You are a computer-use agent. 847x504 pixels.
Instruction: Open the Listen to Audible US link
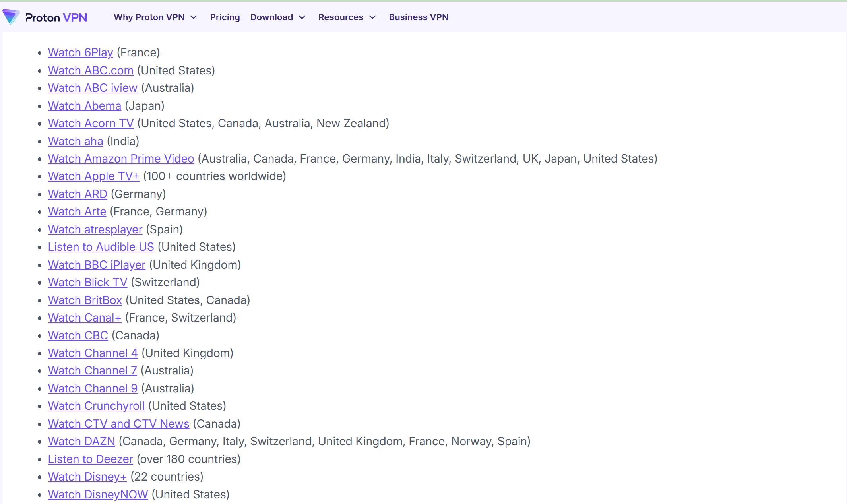(101, 247)
